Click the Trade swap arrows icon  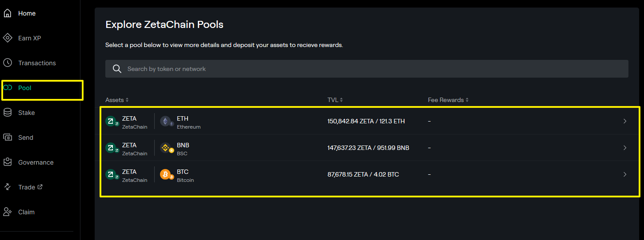coord(8,187)
